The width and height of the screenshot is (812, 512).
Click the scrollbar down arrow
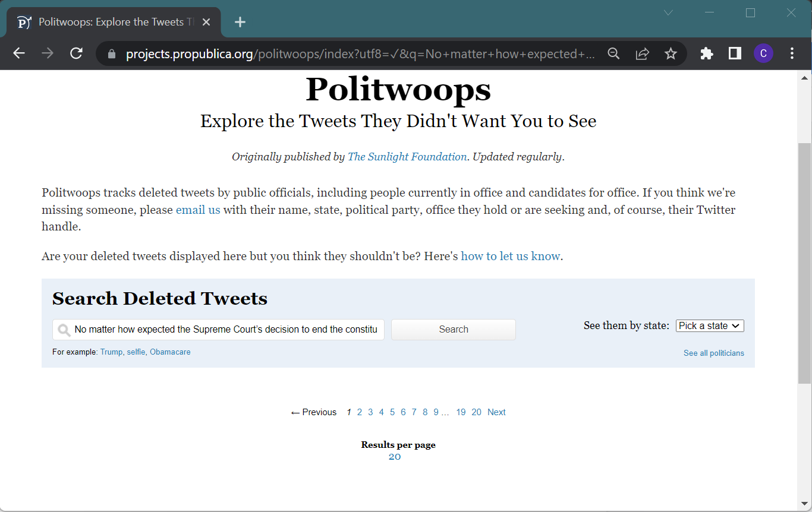804,504
